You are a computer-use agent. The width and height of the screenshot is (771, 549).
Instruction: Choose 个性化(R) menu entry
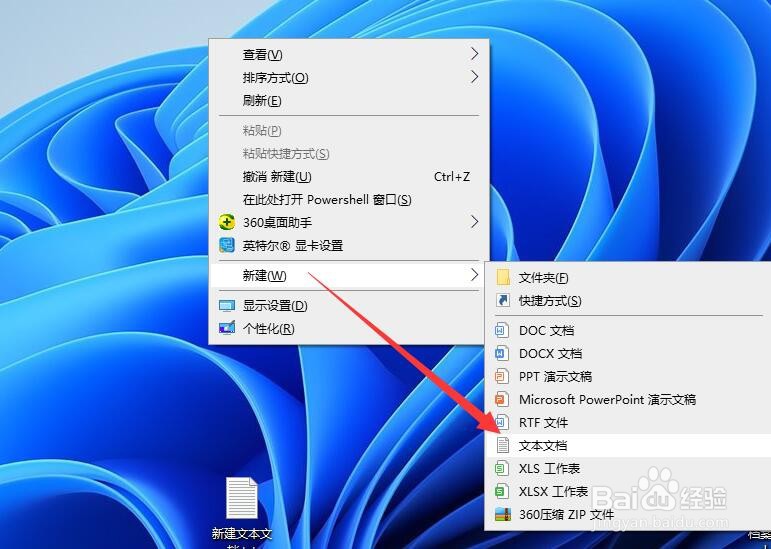point(349,328)
